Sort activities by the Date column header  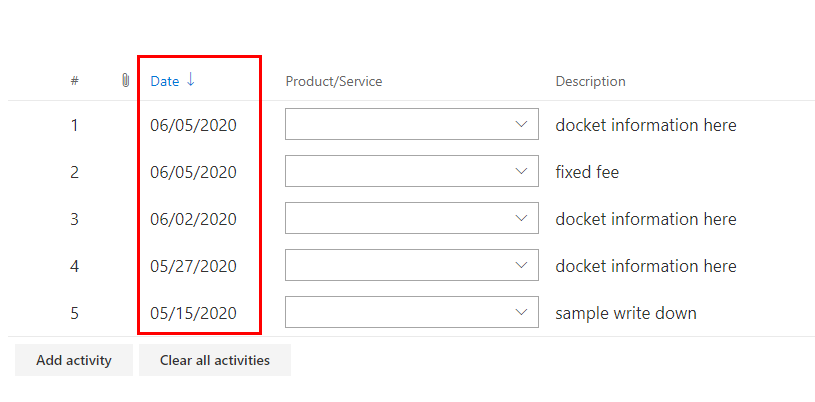coord(165,81)
